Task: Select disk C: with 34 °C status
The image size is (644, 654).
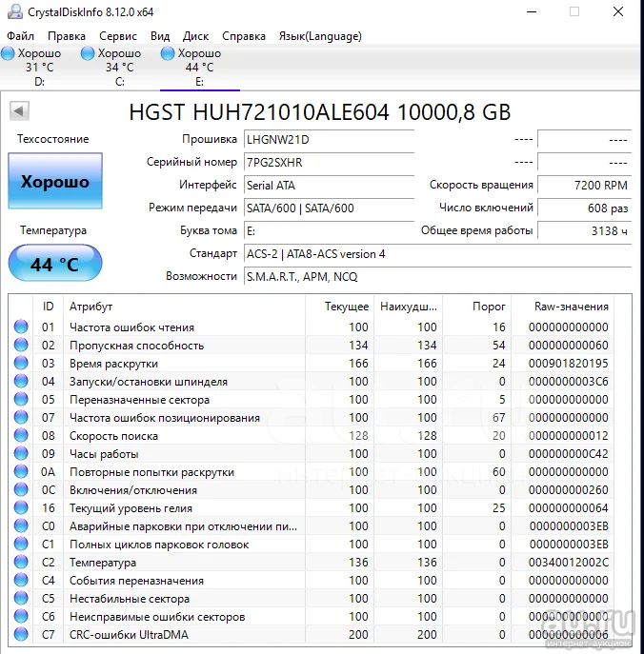Action: [x=119, y=68]
